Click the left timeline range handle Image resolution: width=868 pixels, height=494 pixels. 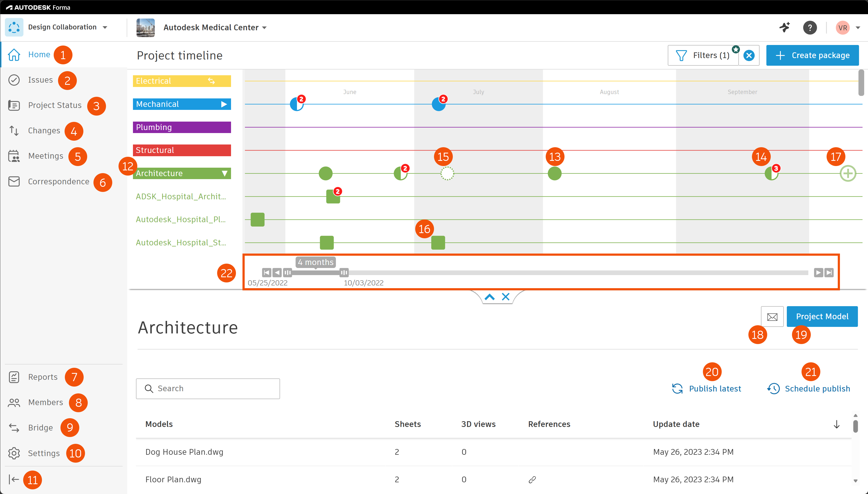pos(287,272)
